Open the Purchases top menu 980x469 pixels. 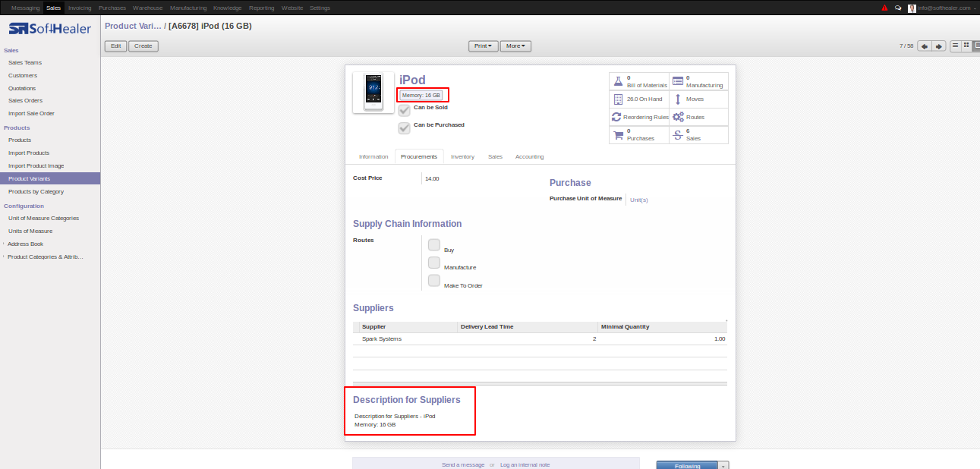[112, 8]
